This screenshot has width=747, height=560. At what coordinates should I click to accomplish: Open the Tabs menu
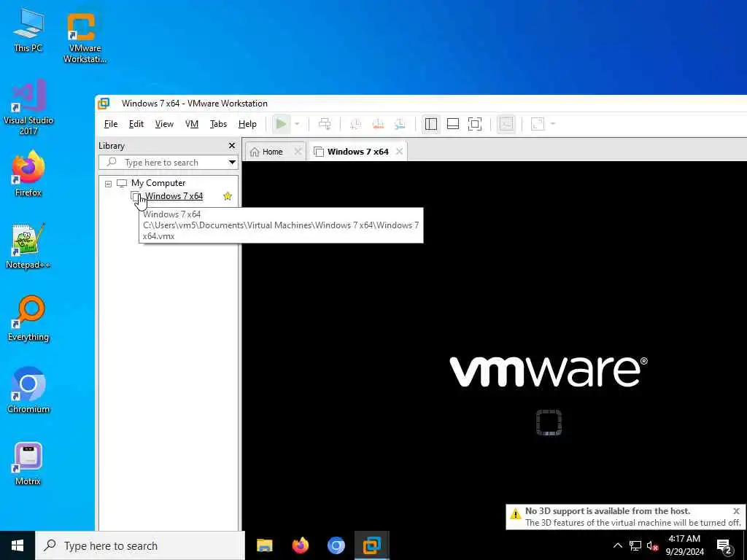[218, 124]
